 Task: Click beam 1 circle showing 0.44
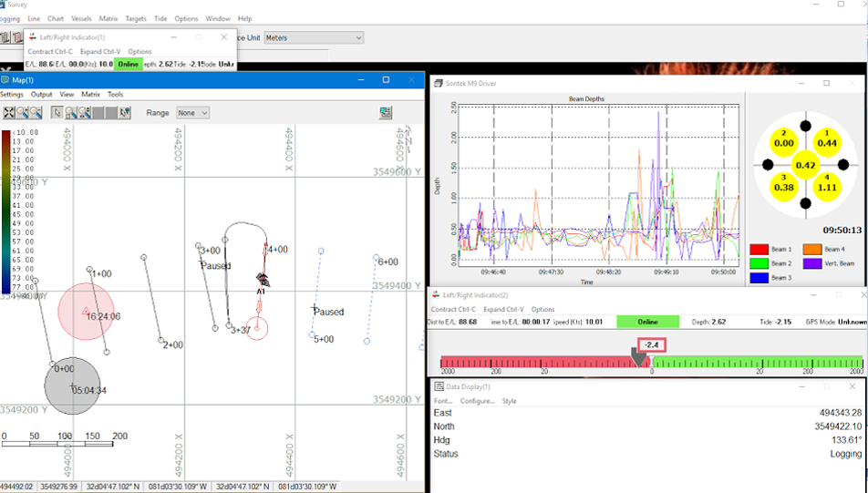click(827, 143)
